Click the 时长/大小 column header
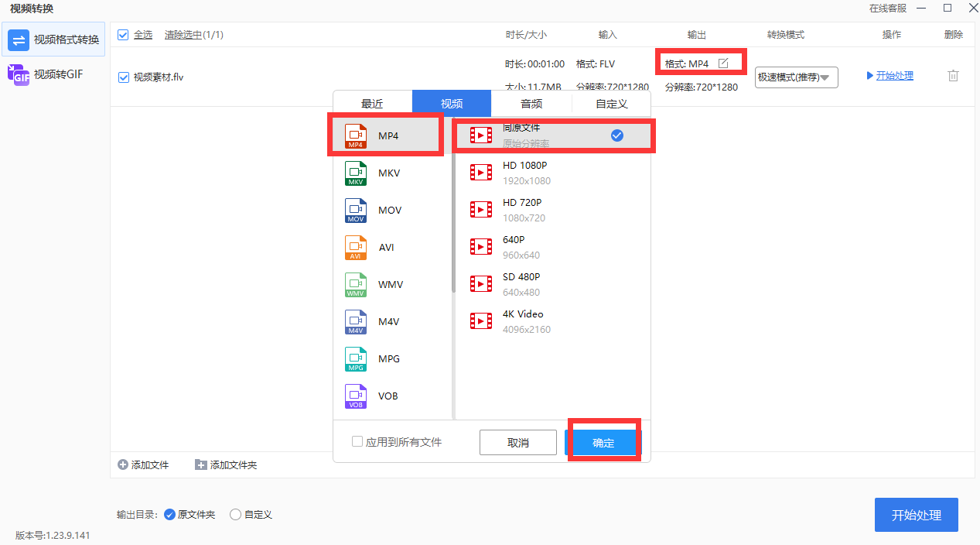The image size is (980, 545). pos(526,35)
